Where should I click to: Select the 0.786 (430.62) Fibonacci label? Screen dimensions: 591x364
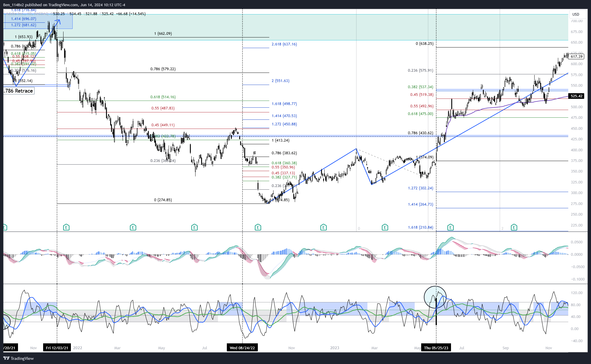pos(421,133)
